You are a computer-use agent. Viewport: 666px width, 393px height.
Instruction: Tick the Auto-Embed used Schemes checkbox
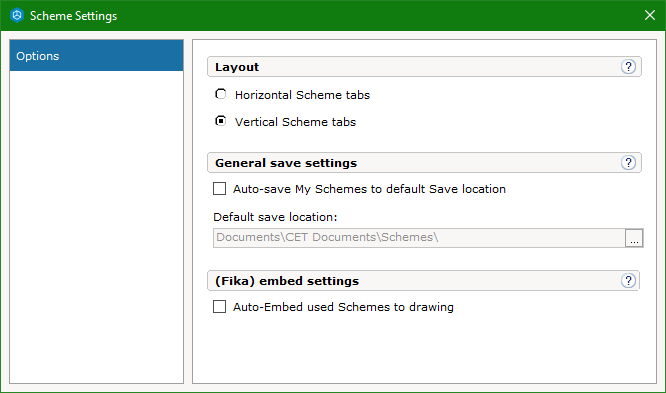[x=220, y=307]
